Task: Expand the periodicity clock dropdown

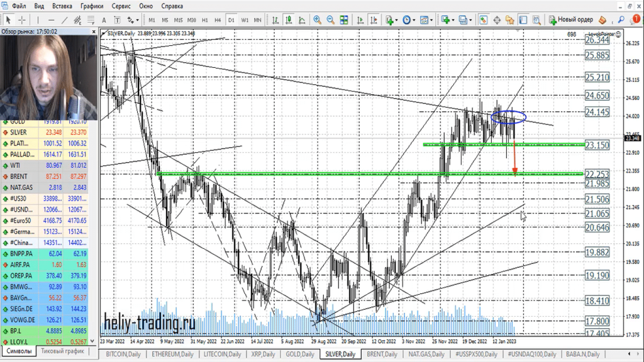Action: [x=409, y=19]
